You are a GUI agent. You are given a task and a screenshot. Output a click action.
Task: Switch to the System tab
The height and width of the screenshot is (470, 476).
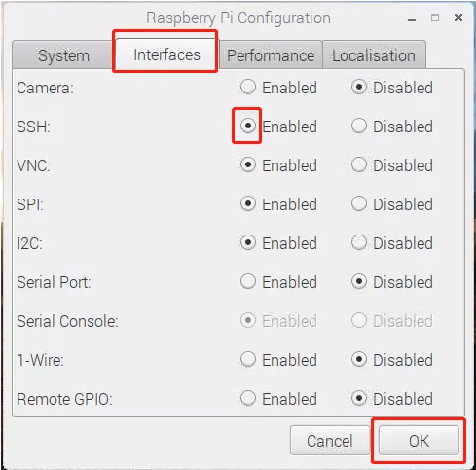(63, 55)
